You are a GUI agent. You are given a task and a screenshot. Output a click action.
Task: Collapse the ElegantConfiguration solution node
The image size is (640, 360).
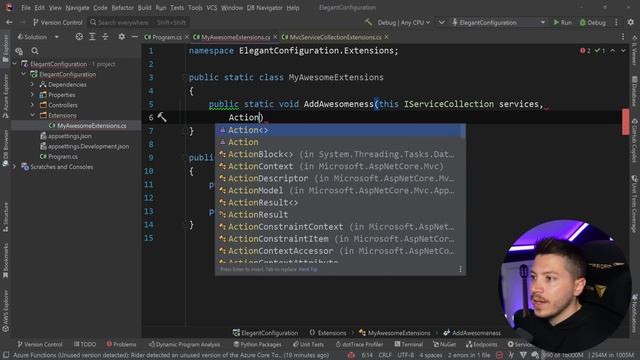coord(15,64)
